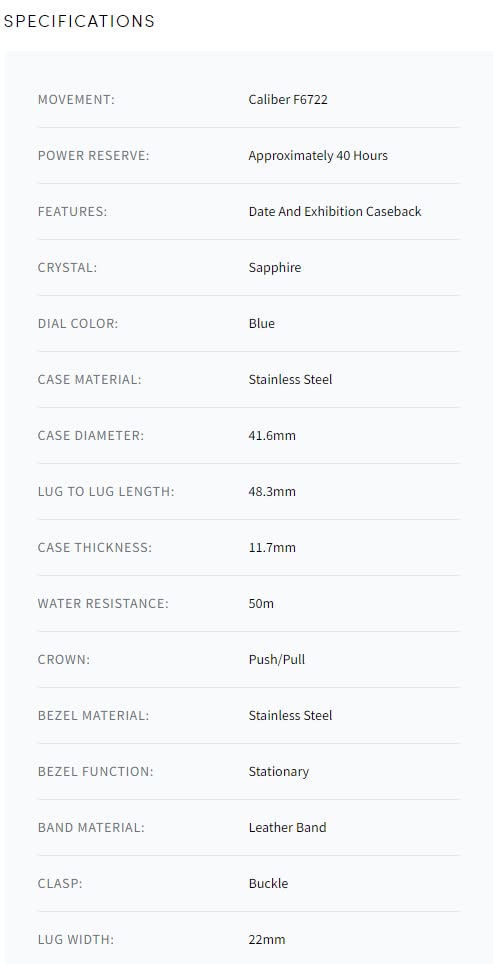Click the 41.6mm case diameter value
This screenshot has width=493, height=964.
point(272,435)
